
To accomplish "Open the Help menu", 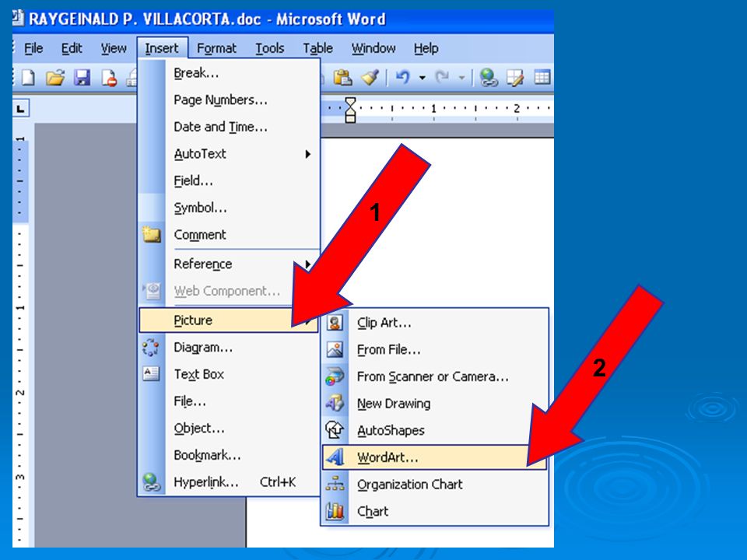I will tap(426, 48).
